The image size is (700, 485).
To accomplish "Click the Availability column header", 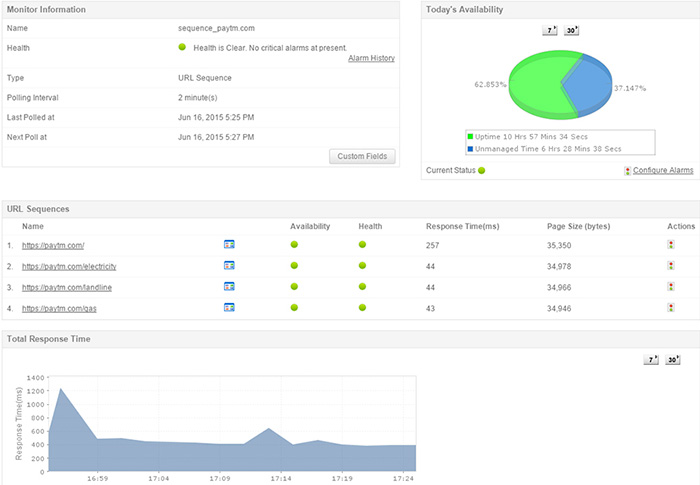I will point(310,226).
